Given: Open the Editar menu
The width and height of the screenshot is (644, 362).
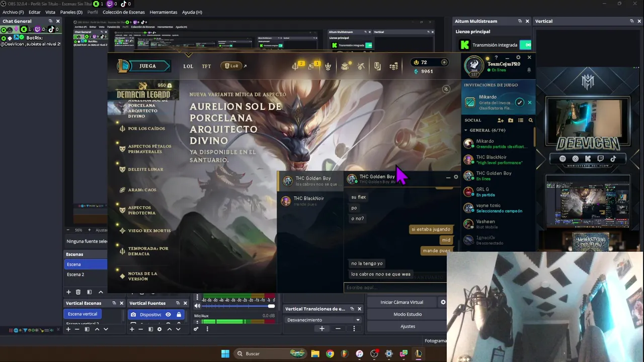Looking at the screenshot, I should click(35, 12).
